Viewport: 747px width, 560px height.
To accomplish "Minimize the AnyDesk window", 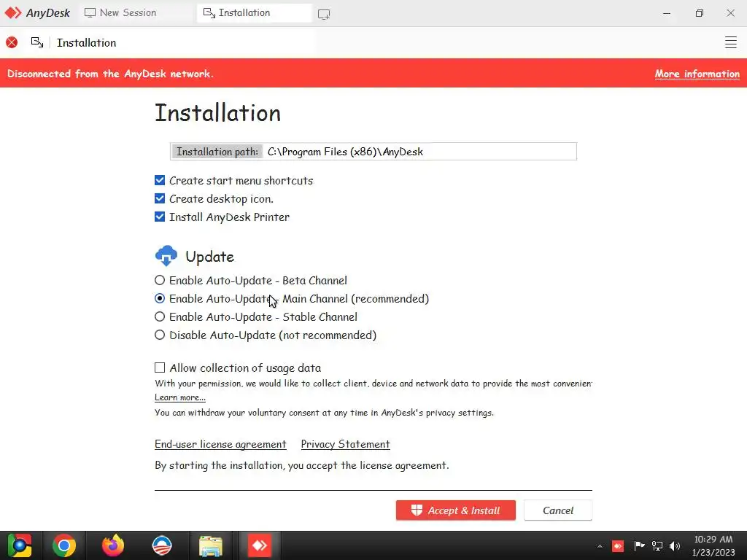I will (x=667, y=13).
